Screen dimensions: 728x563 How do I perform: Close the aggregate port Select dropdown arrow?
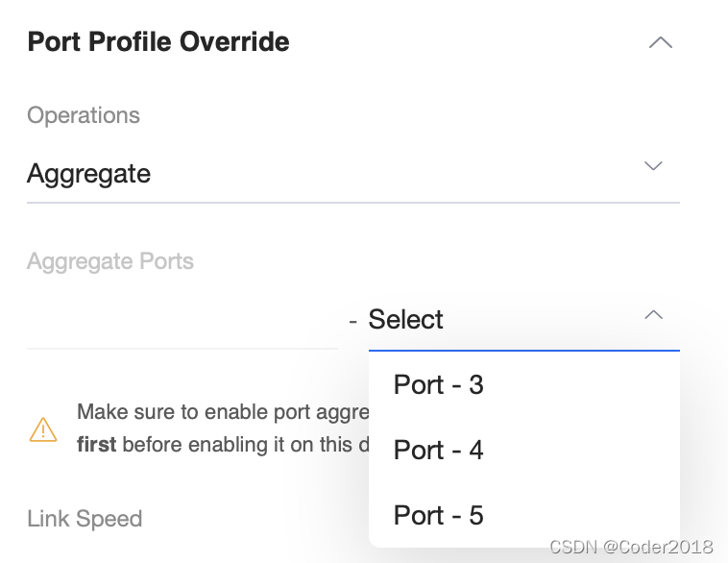point(653,315)
